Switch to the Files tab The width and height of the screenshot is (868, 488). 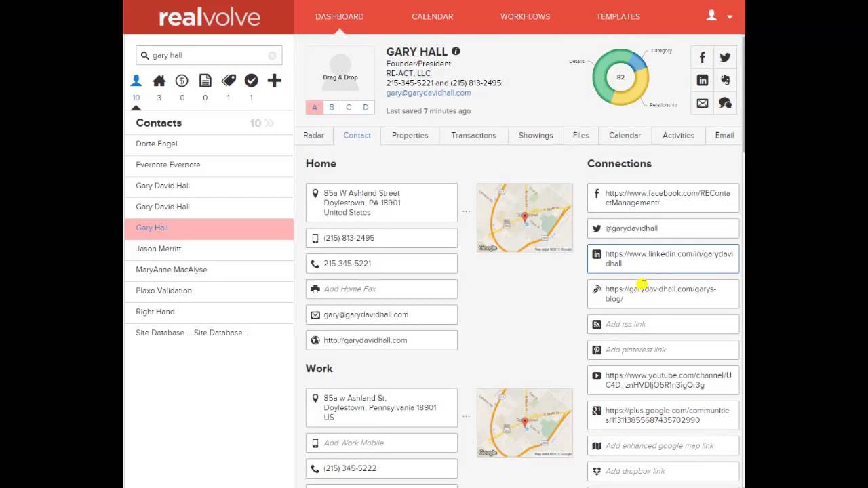click(x=581, y=136)
